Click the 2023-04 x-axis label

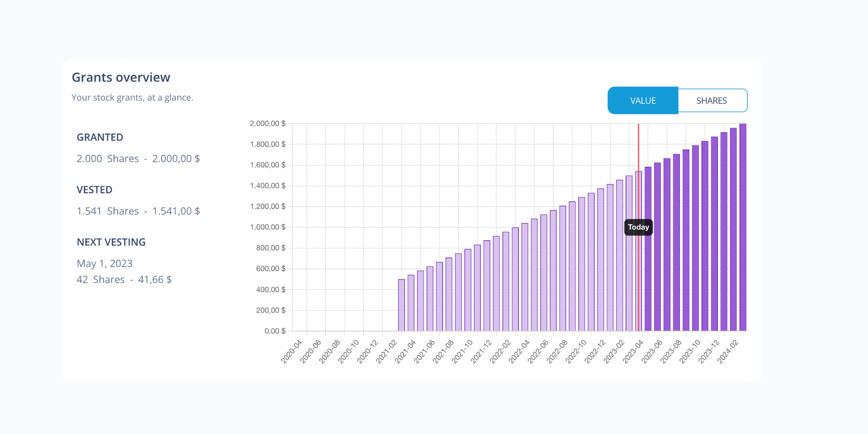(x=633, y=352)
